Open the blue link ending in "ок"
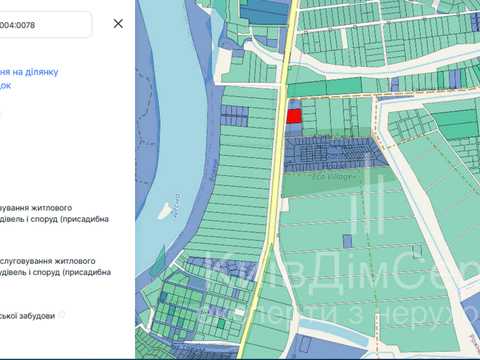The height and width of the screenshot is (360, 480). coord(6,86)
